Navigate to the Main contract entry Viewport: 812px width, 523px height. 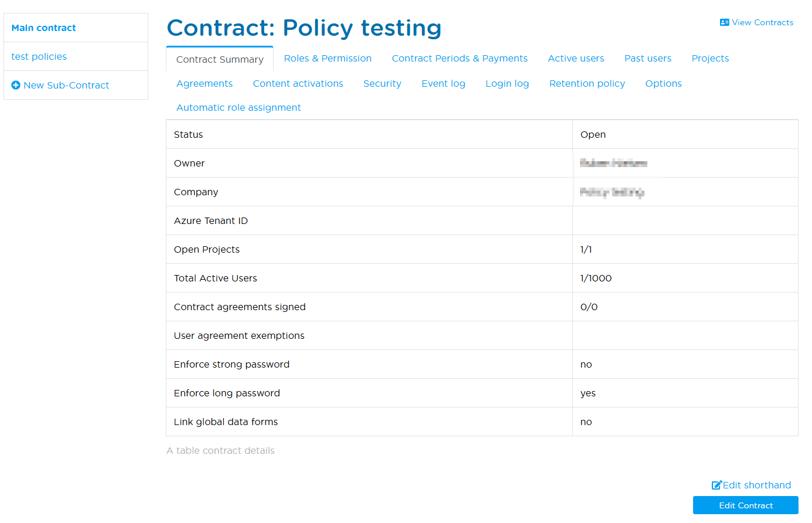43,28
